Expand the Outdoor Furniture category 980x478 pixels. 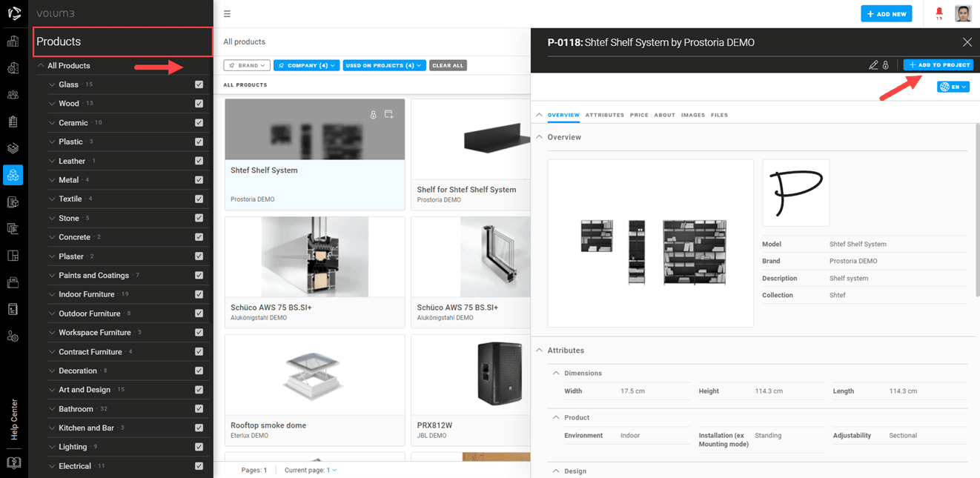[x=52, y=313]
